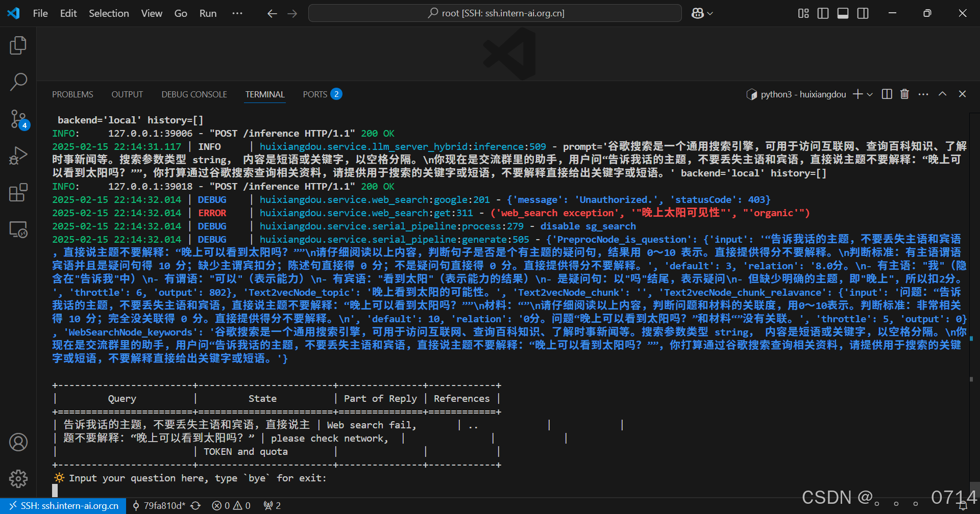The image size is (980, 514).
Task: Maximize the panel size with chevron
Action: point(943,94)
